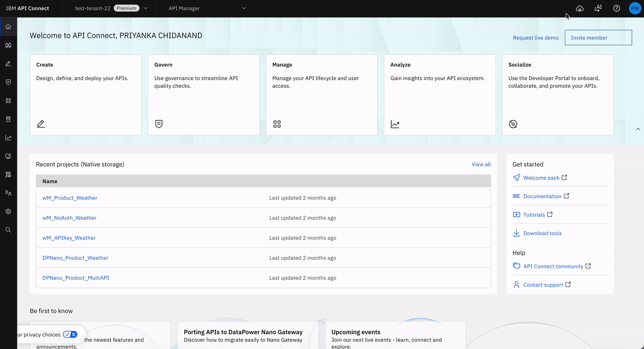Click the AI assistant icon in the header
Viewport: 644px width, 349px height.
click(598, 8)
